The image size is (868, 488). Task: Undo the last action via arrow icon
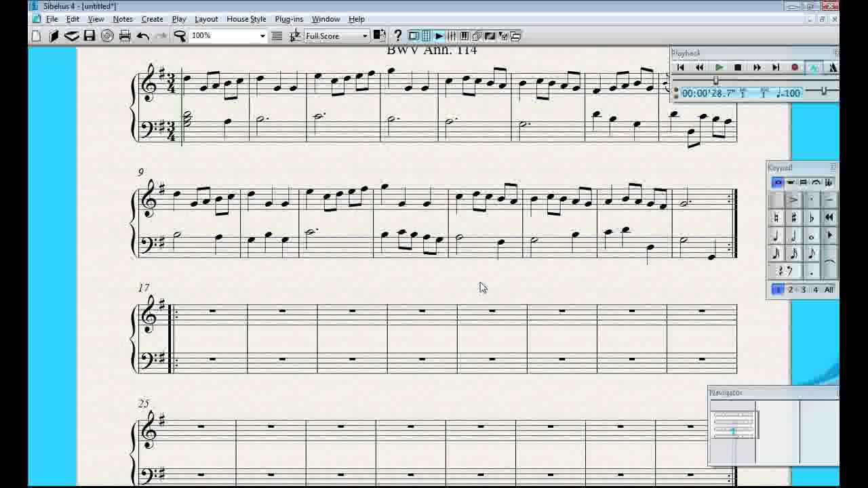click(x=143, y=36)
